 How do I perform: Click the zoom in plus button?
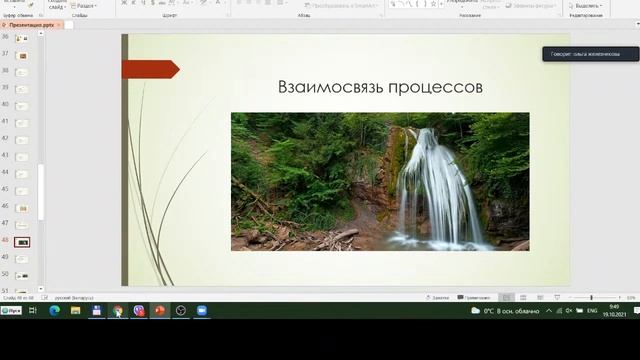(x=620, y=298)
